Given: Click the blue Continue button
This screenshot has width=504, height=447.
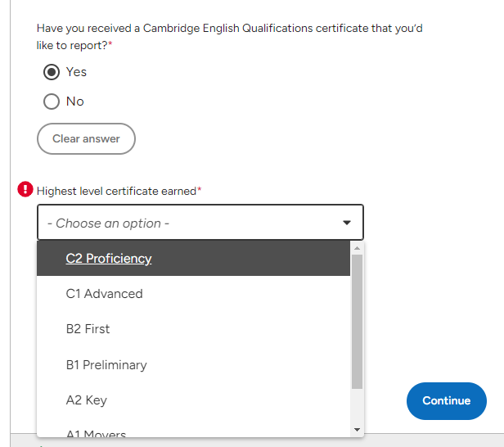Looking at the screenshot, I should tap(447, 400).
